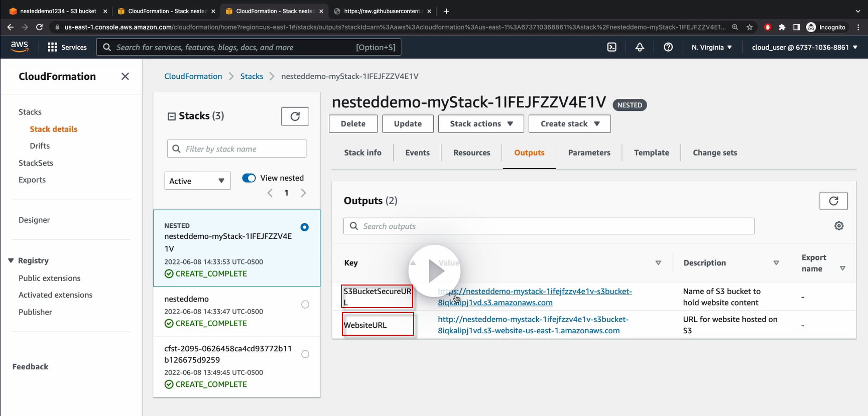Open the CloudFormation breadcrumb link
Screen dimensions: 868x416
[193, 76]
